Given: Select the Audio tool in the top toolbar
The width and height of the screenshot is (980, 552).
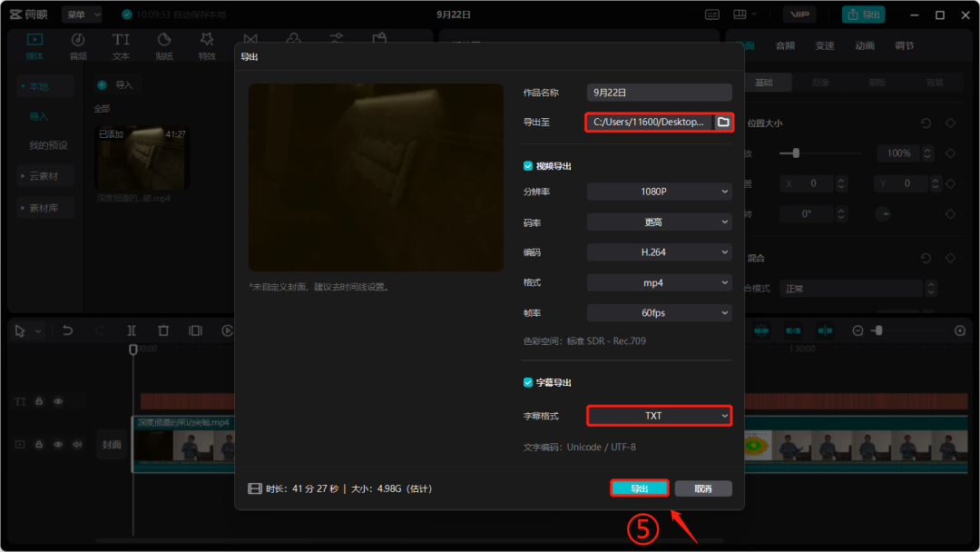Looking at the screenshot, I should tap(78, 46).
